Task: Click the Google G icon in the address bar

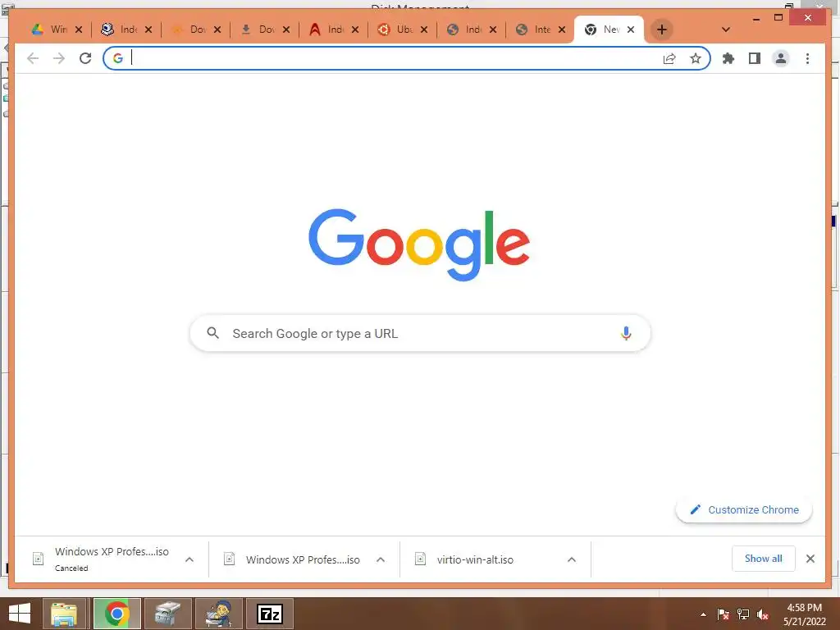Action: pyautogui.click(x=118, y=58)
